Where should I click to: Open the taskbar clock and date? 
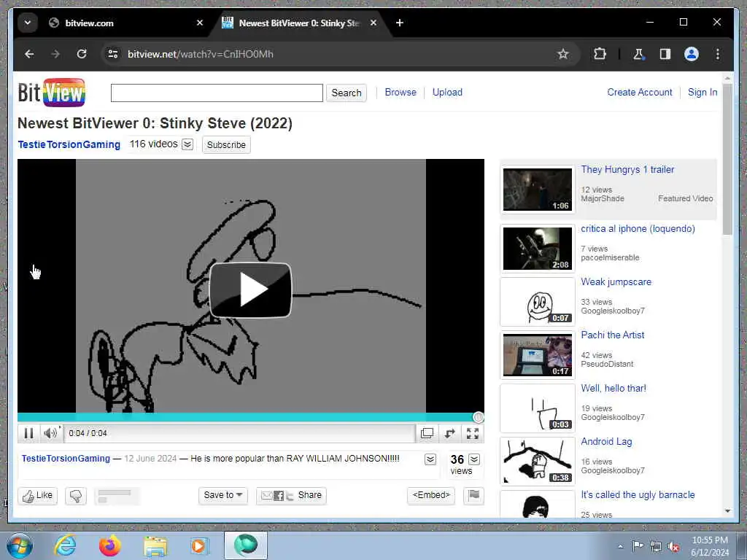(x=710, y=546)
